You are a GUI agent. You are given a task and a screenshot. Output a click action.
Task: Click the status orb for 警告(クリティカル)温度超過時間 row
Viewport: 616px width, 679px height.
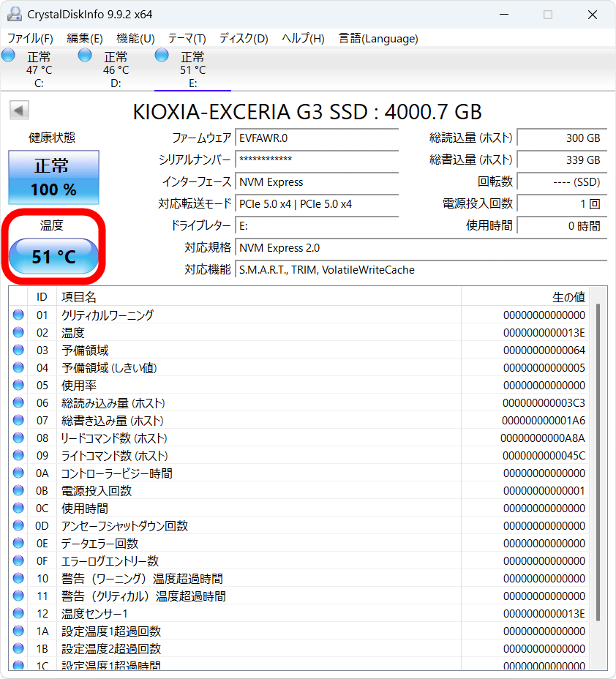click(x=18, y=596)
